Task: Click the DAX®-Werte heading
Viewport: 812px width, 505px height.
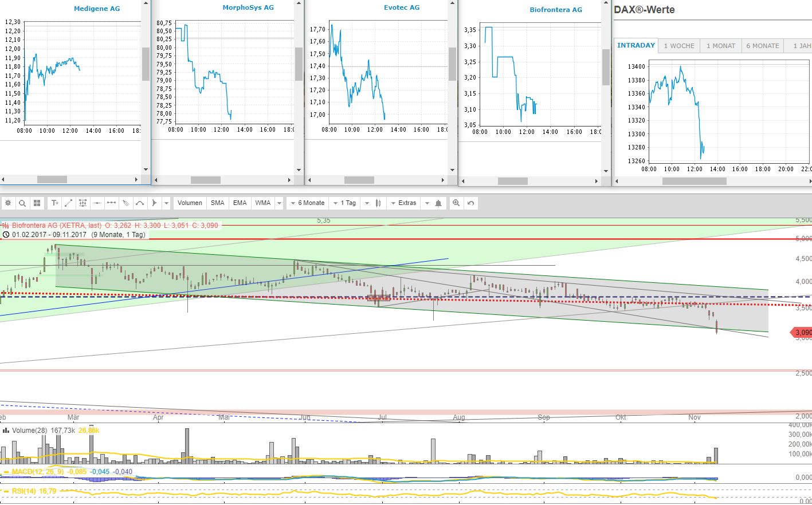Action: [644, 10]
